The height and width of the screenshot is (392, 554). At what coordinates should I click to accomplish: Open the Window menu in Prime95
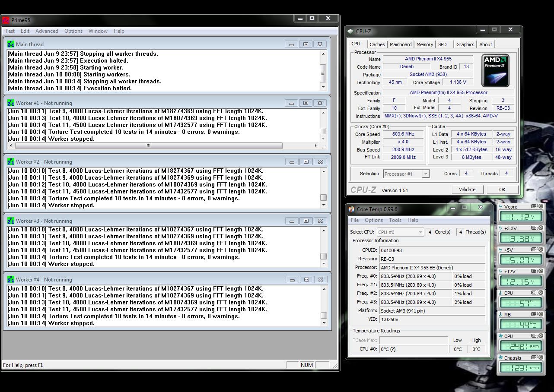pos(98,31)
